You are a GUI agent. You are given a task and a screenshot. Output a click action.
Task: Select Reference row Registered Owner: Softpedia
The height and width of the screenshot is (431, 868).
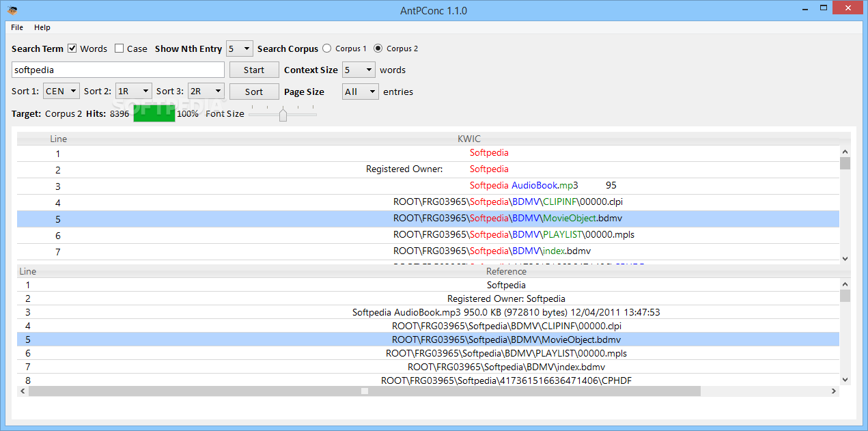pyautogui.click(x=428, y=298)
